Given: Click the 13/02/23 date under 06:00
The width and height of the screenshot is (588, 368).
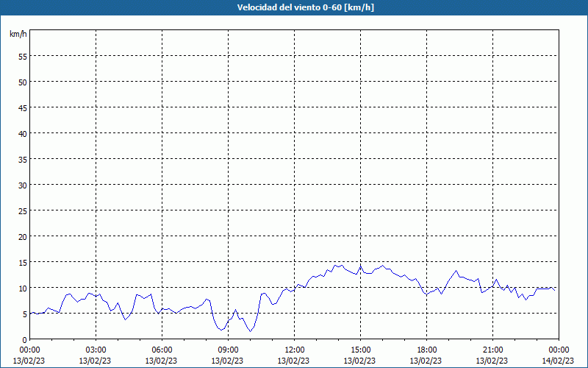Looking at the screenshot, I should [161, 361].
